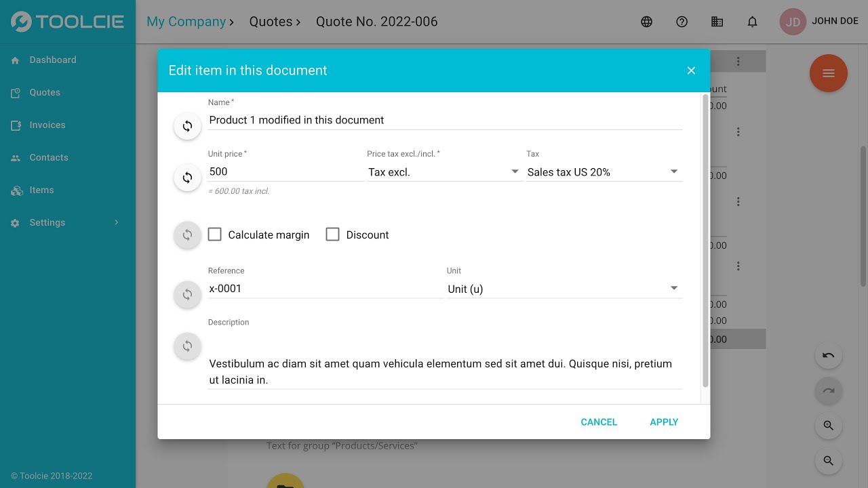Open the Price tax excl./incl. dropdown
Screen dimensions: 868x488
pyautogui.click(x=444, y=172)
